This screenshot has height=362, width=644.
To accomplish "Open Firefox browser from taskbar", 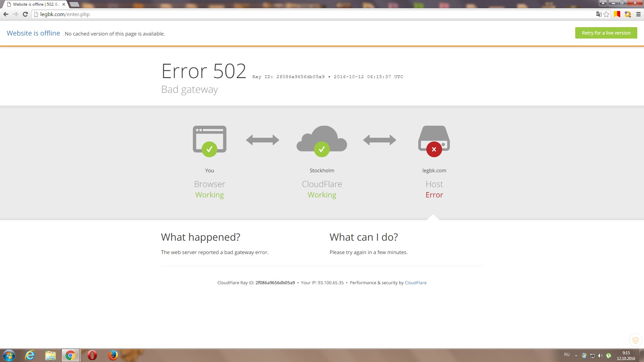I will 113,355.
